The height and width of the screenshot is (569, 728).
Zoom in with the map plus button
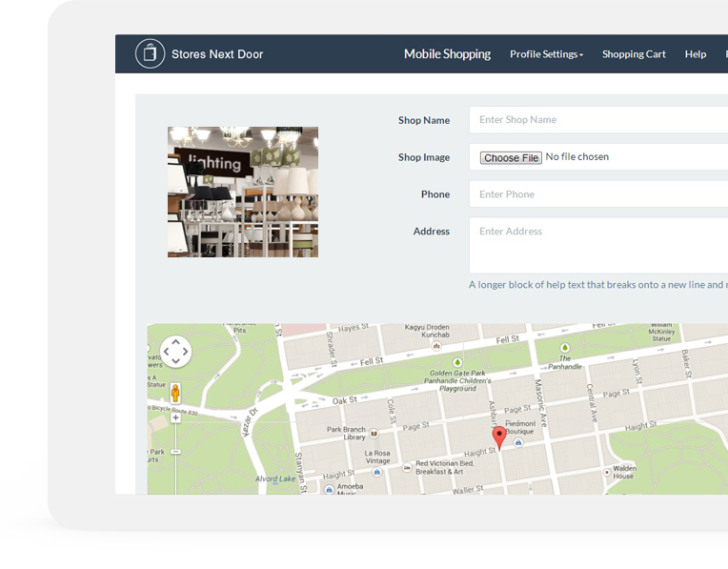point(175,417)
